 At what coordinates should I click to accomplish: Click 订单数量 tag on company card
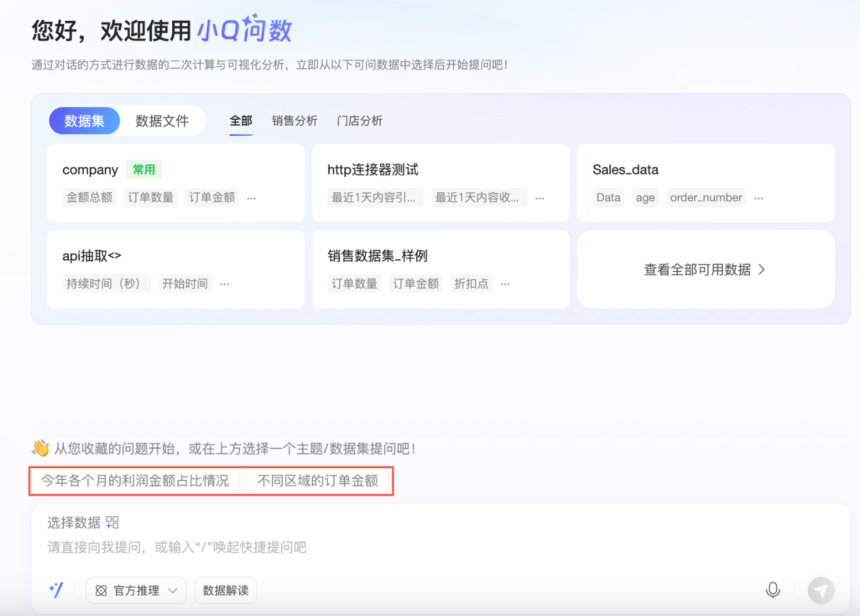point(151,198)
